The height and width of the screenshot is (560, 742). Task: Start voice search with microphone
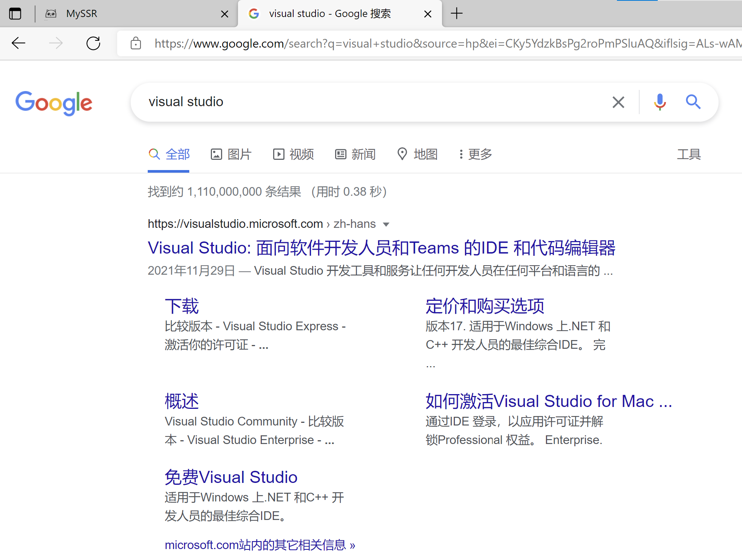(x=660, y=102)
